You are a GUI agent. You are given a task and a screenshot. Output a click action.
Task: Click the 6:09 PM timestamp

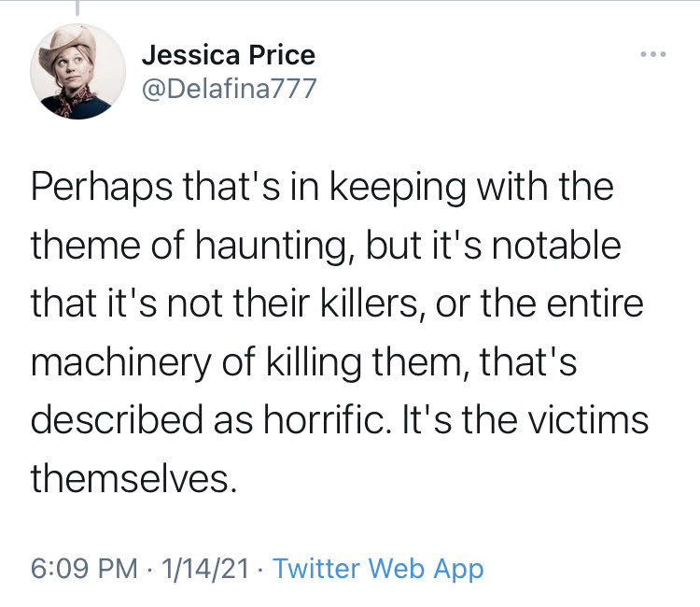[83, 568]
